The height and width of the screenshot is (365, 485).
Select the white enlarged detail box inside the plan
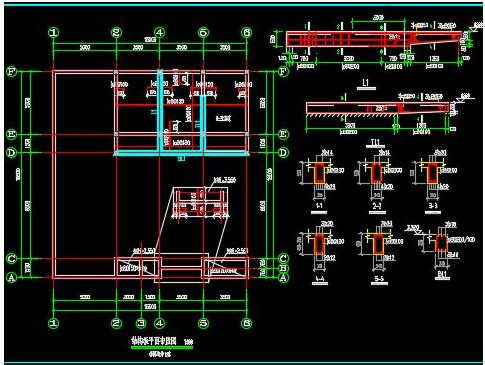click(x=200, y=202)
